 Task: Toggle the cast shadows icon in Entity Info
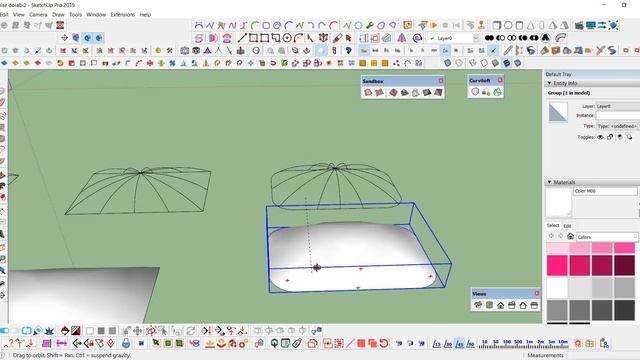click(629, 137)
